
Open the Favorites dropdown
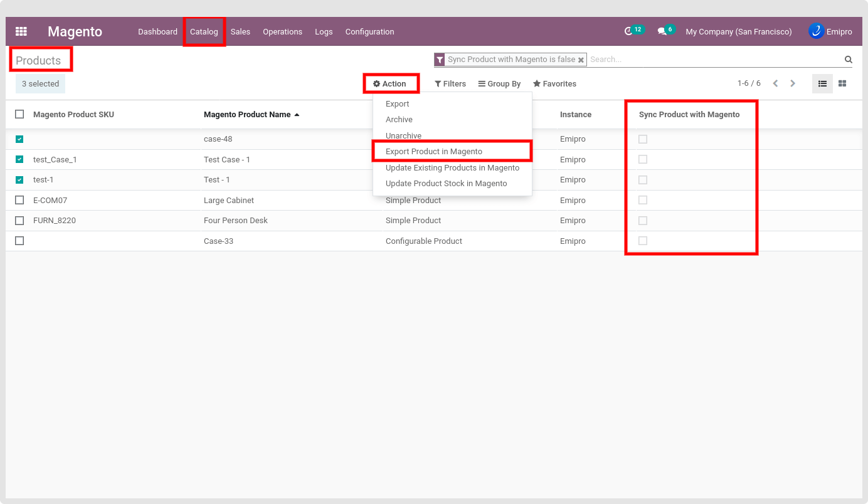click(x=554, y=83)
